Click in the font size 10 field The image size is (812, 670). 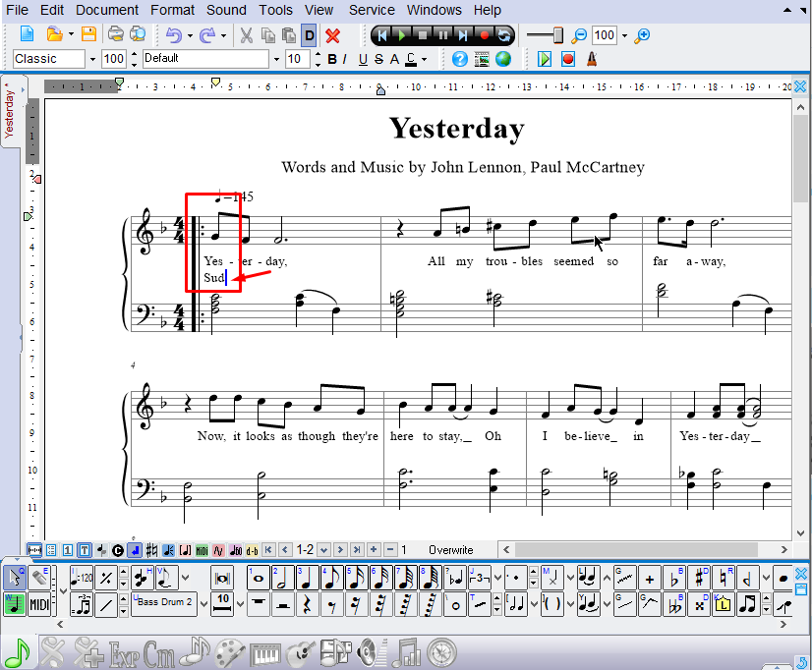coord(298,59)
